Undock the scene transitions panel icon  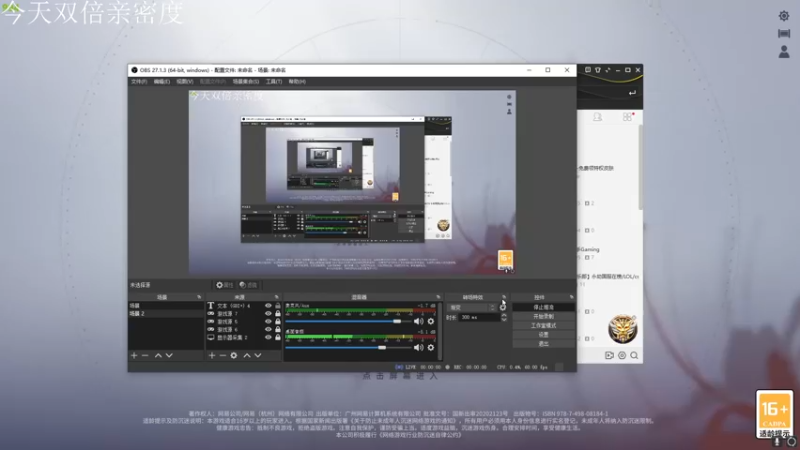(504, 297)
